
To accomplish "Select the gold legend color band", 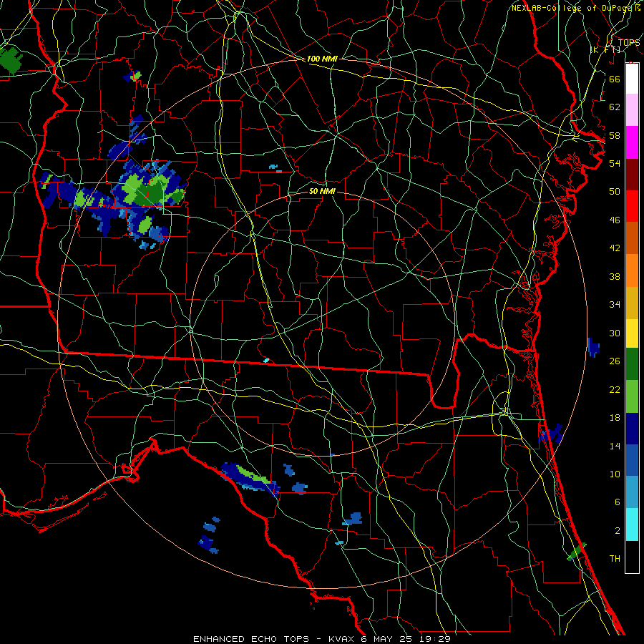I will pyautogui.click(x=632, y=303).
